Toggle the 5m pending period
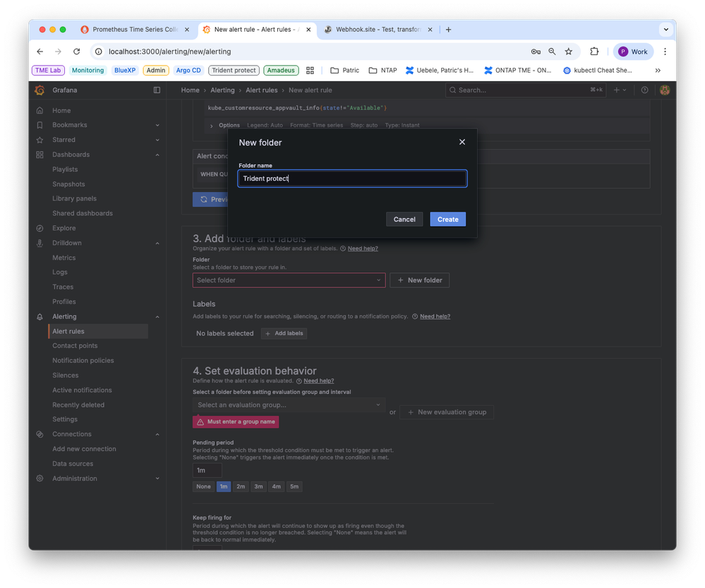The width and height of the screenshot is (705, 588). point(294,486)
